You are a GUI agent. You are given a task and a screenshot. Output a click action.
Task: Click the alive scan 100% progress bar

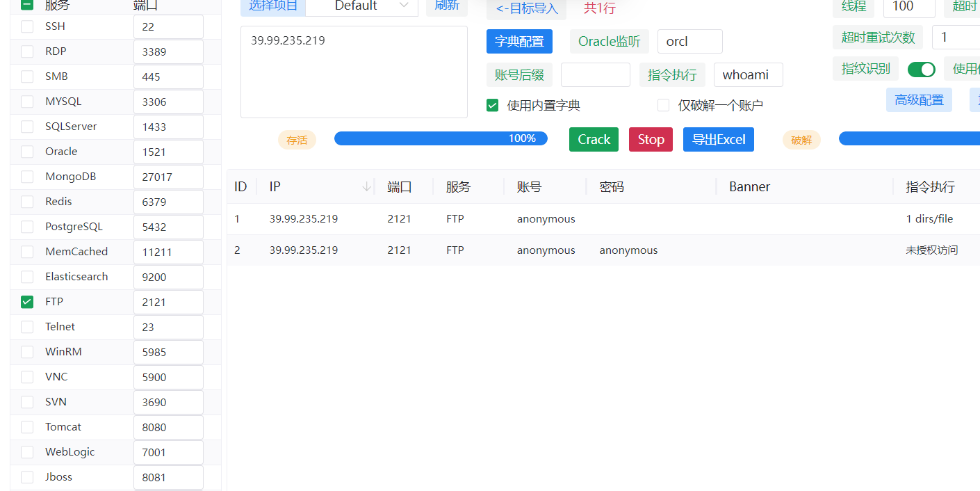441,139
